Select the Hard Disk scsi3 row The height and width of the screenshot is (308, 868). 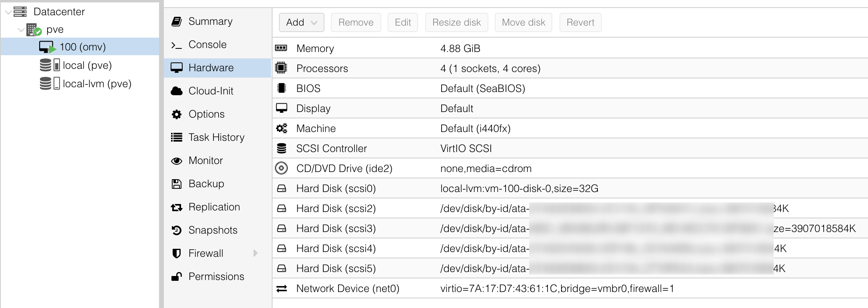336,228
